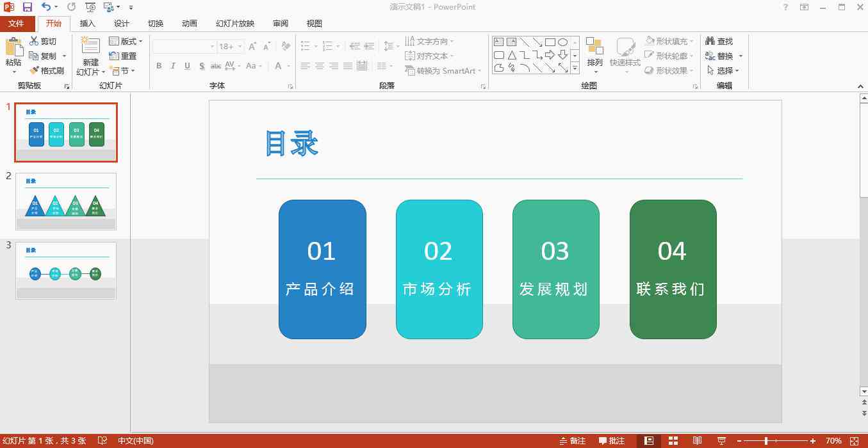This screenshot has width=868, height=448.
Task: Click the Cut (剪切) scissors button
Action: tap(43, 41)
